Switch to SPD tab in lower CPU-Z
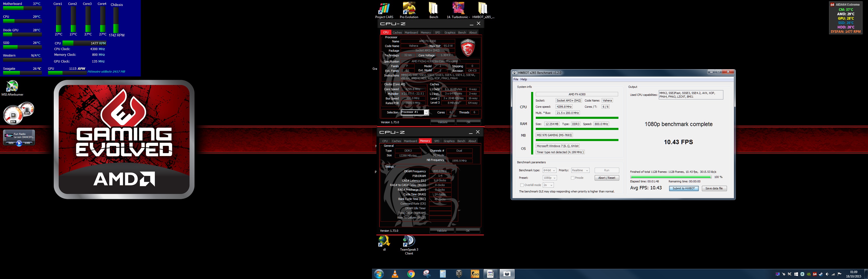This screenshot has height=279, width=868. (437, 141)
